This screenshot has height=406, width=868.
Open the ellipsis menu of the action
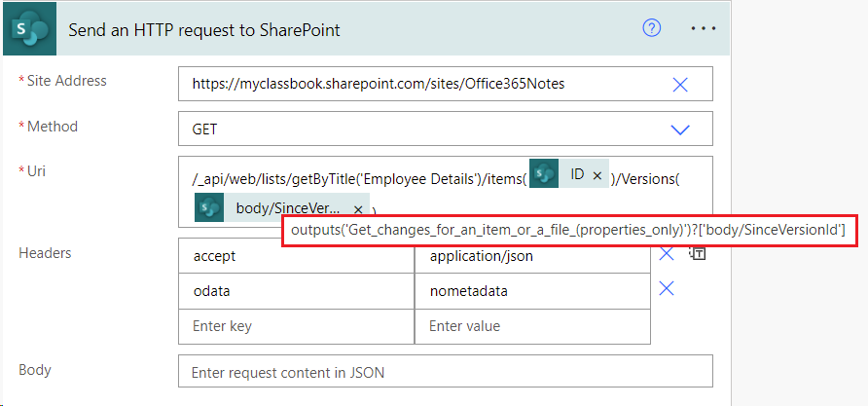(x=704, y=28)
